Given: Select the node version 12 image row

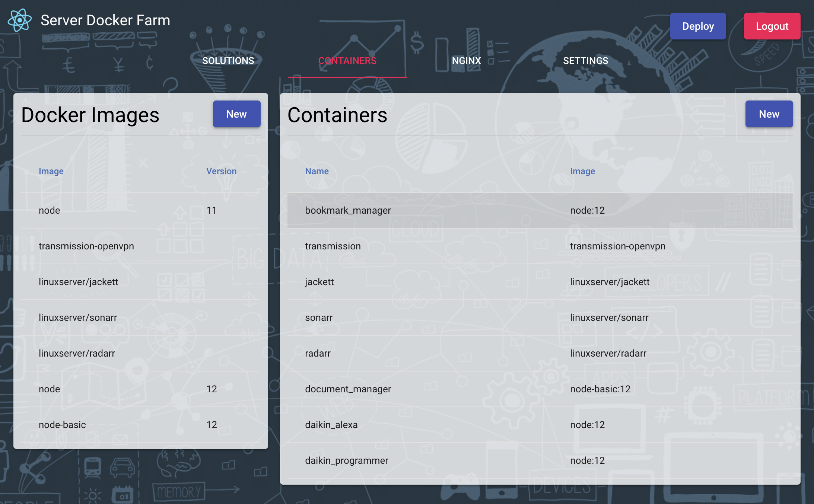Looking at the screenshot, I should (141, 389).
